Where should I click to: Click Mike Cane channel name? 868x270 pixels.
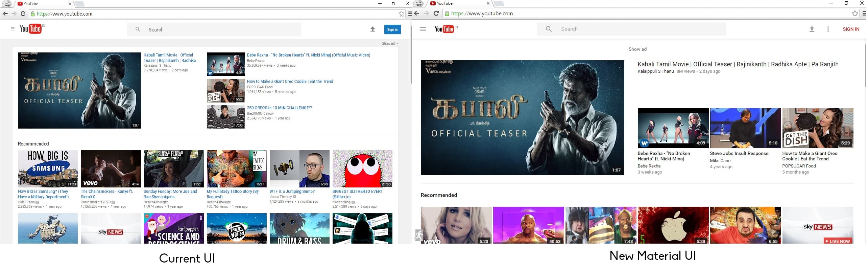pos(720,161)
